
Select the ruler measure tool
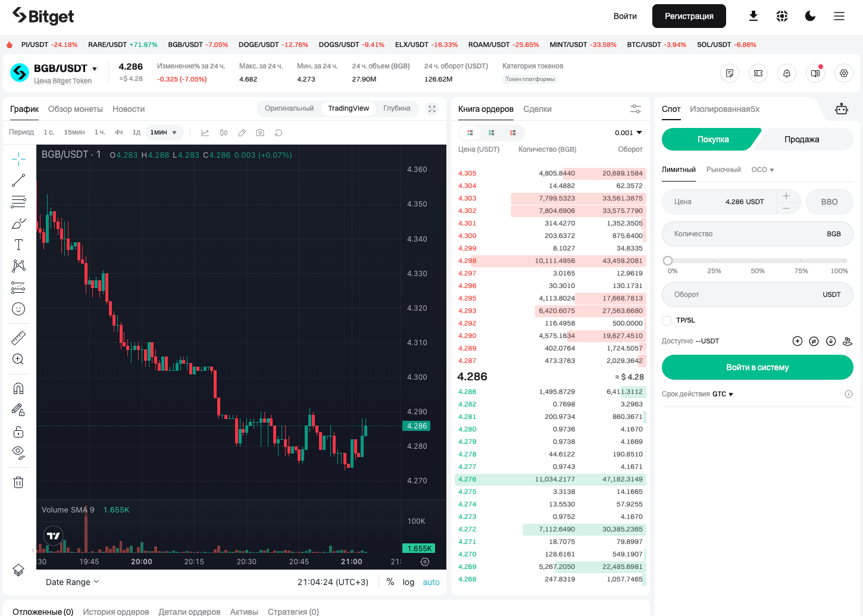(18, 338)
